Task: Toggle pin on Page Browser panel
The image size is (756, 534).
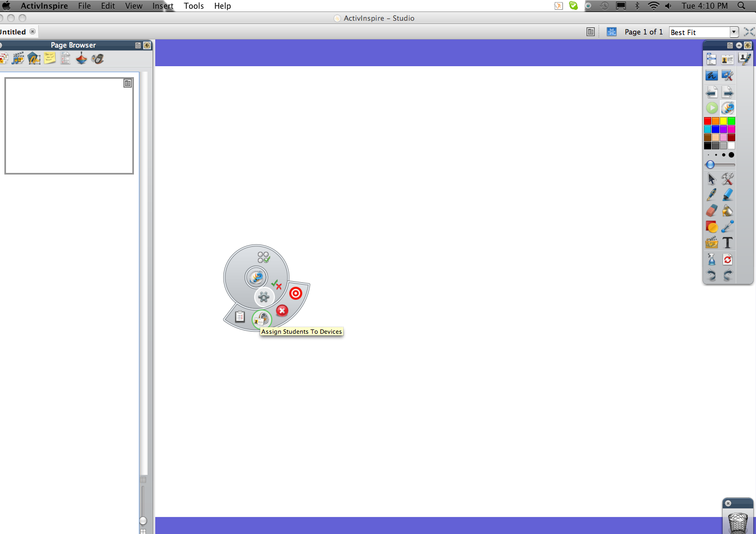Action: click(x=147, y=45)
